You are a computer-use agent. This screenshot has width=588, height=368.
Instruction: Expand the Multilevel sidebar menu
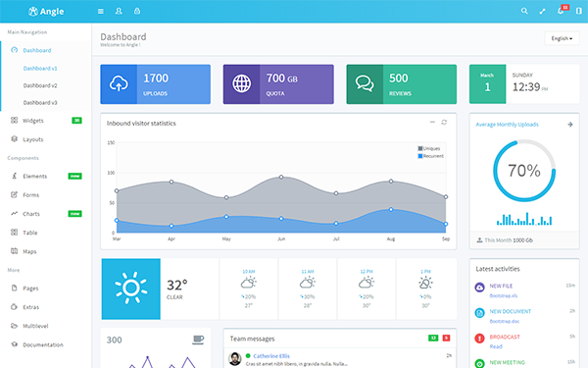click(x=46, y=326)
